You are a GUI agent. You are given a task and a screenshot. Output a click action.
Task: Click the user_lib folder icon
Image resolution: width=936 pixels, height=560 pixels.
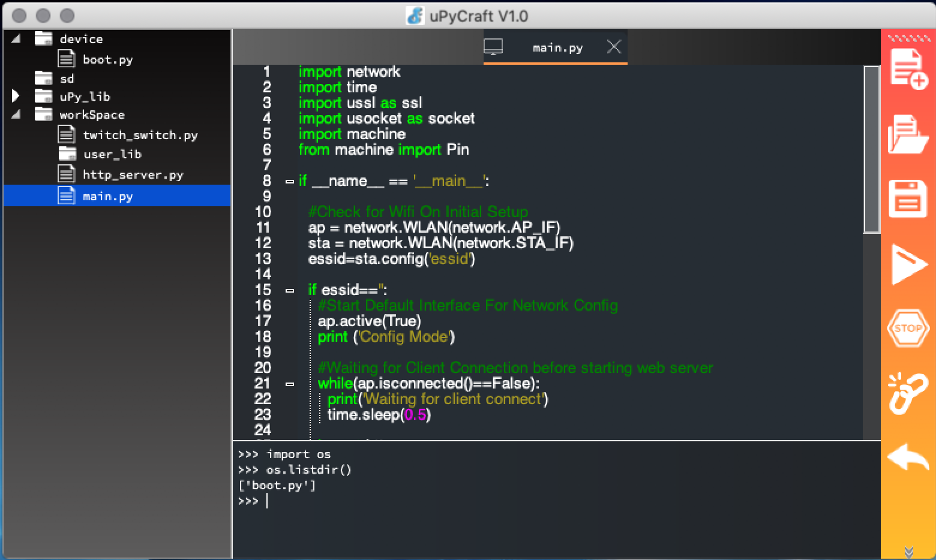(x=67, y=153)
